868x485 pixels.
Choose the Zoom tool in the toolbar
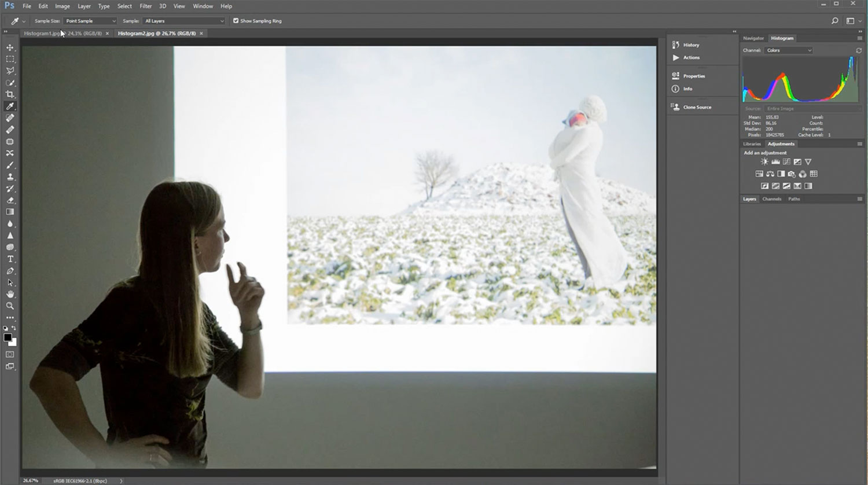click(x=10, y=306)
